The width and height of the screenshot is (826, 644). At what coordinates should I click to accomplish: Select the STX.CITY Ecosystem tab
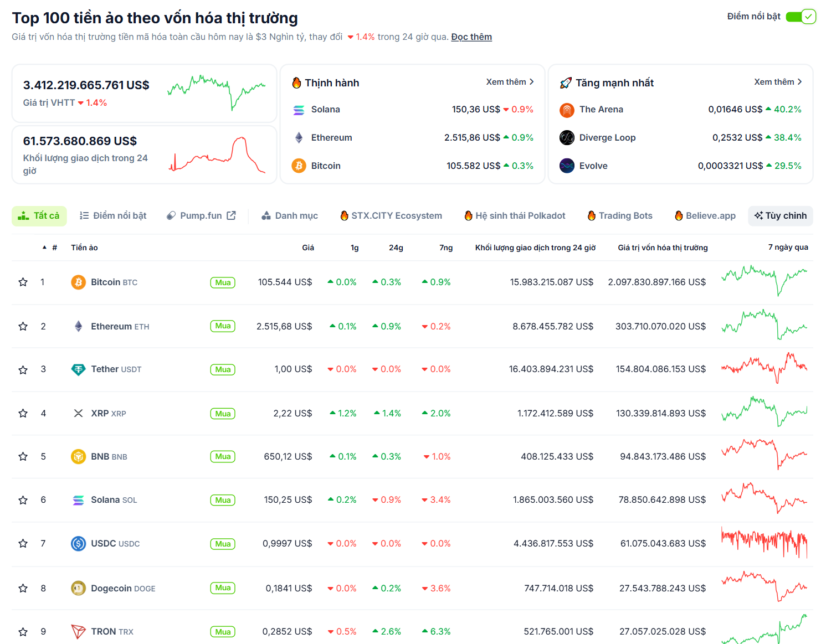click(x=391, y=216)
